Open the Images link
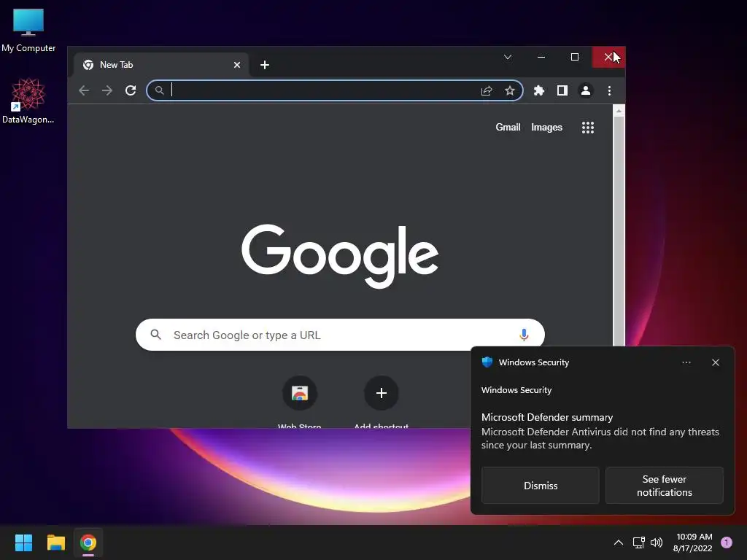 point(546,127)
